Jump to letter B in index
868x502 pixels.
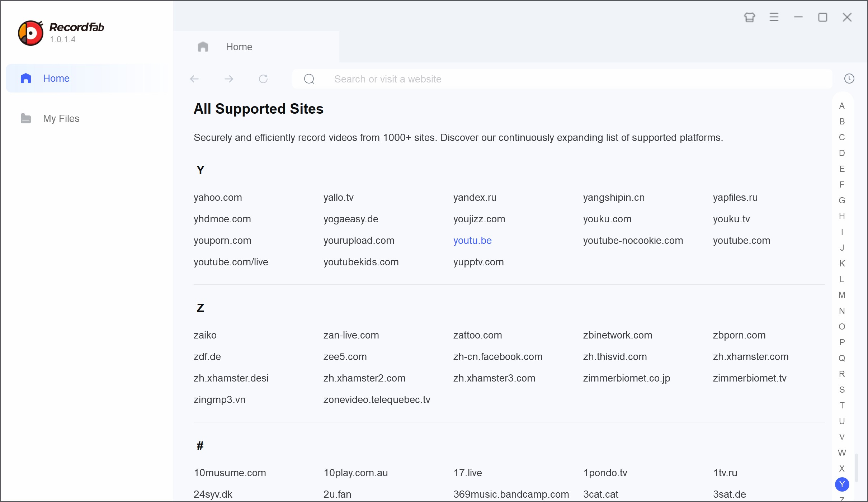coord(842,122)
